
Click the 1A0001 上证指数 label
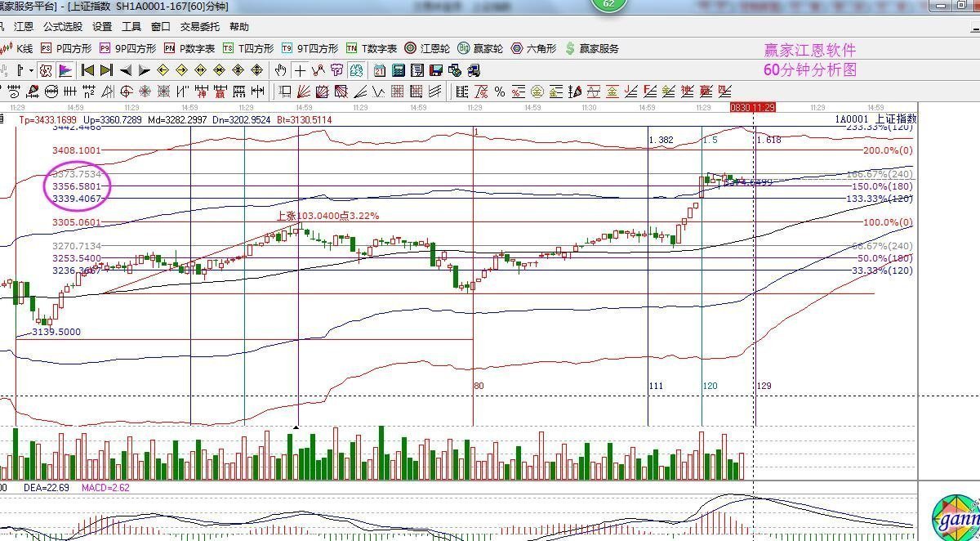click(875, 119)
